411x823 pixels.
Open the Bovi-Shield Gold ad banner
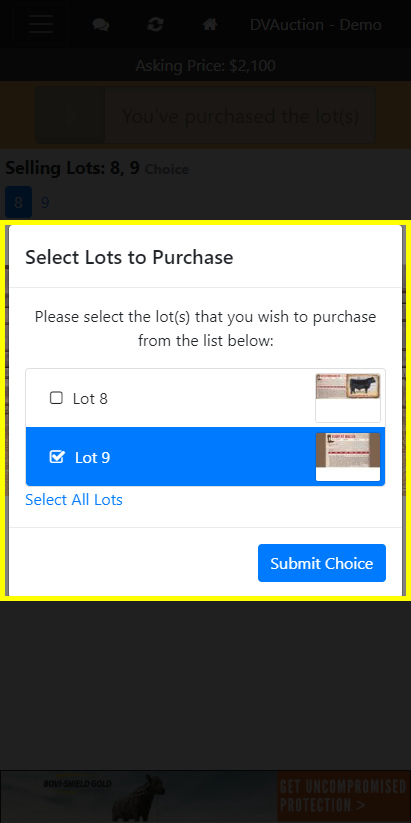(139, 797)
